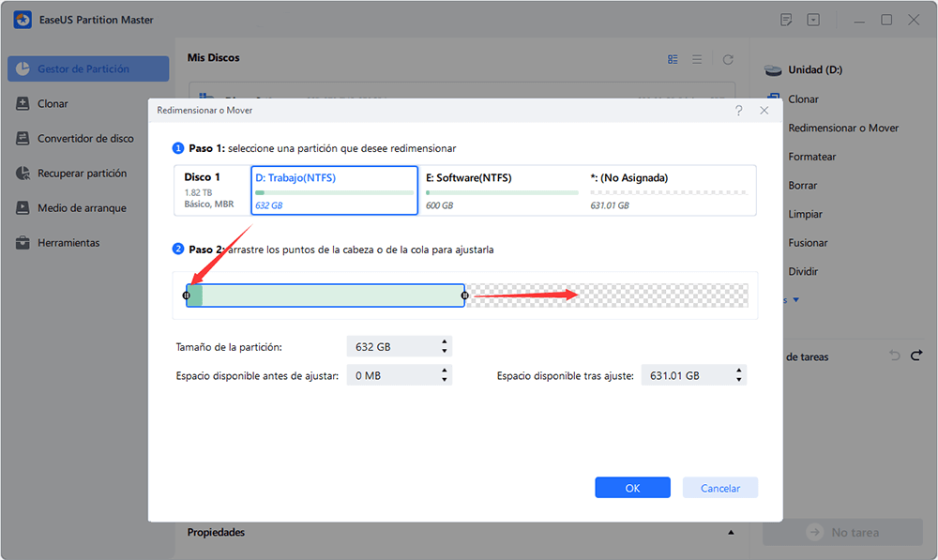Click the left head handle of partition bar

click(x=186, y=295)
